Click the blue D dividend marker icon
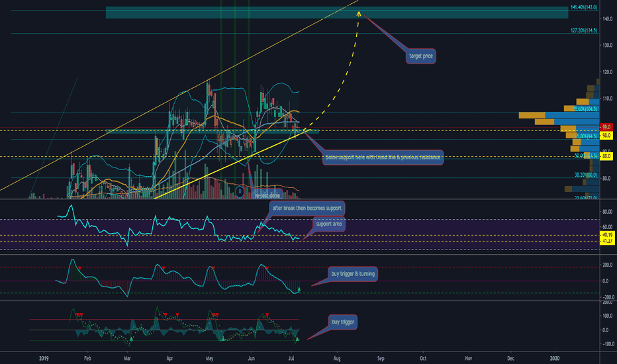This screenshot has height=364, width=617. tap(240, 192)
